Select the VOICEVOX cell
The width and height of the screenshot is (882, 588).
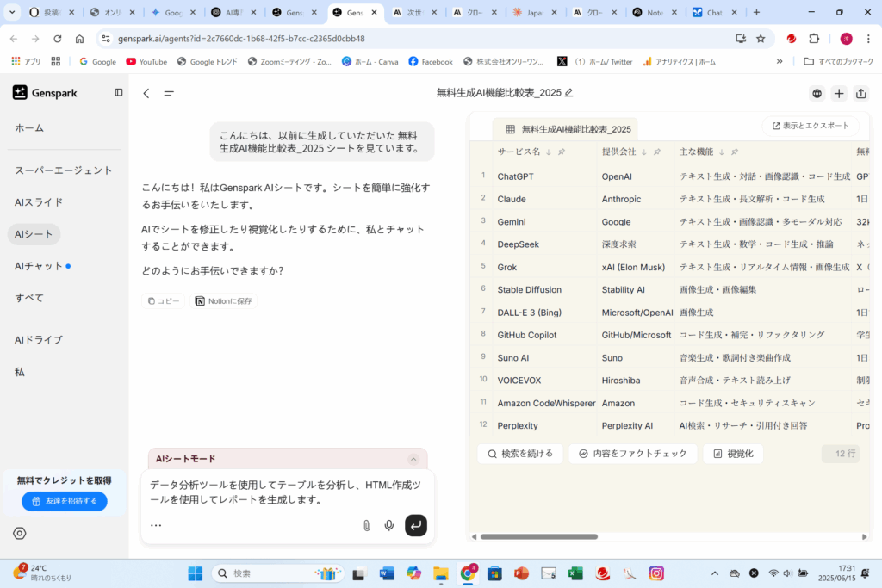tap(544, 381)
